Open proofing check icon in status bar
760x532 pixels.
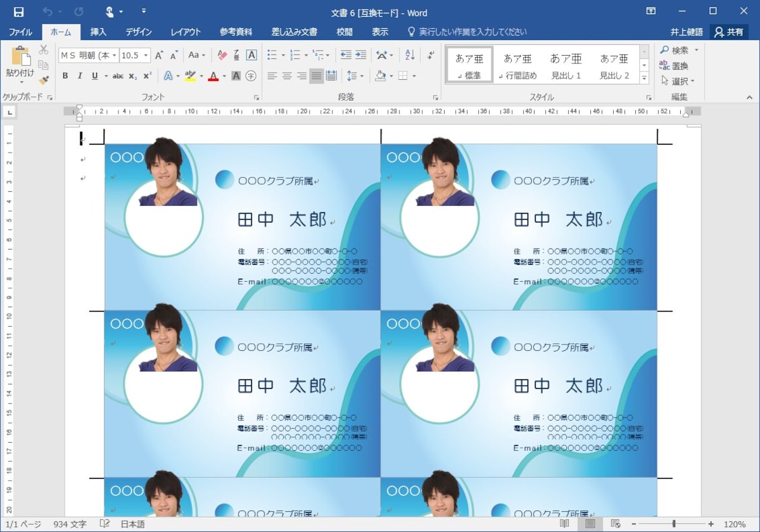click(x=105, y=524)
